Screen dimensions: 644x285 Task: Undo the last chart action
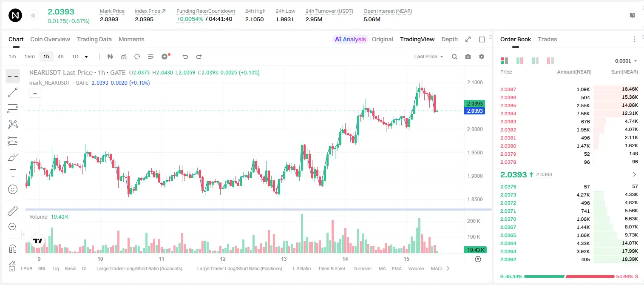coord(185,57)
